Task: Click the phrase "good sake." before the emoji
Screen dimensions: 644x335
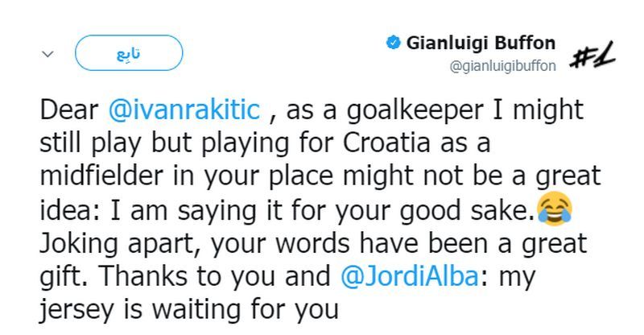Action: [x=468, y=211]
